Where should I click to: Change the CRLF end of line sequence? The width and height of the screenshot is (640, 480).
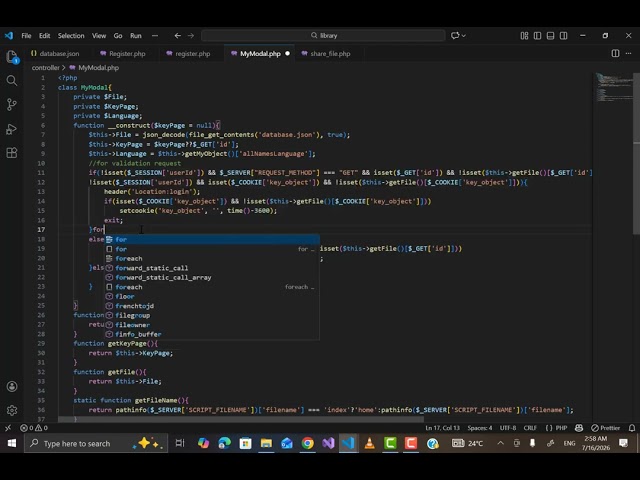tap(530, 428)
